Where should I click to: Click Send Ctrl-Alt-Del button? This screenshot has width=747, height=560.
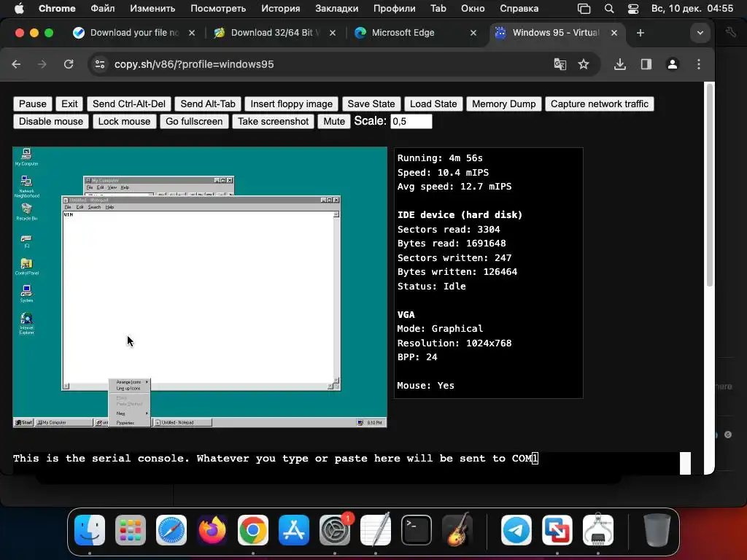click(x=128, y=104)
